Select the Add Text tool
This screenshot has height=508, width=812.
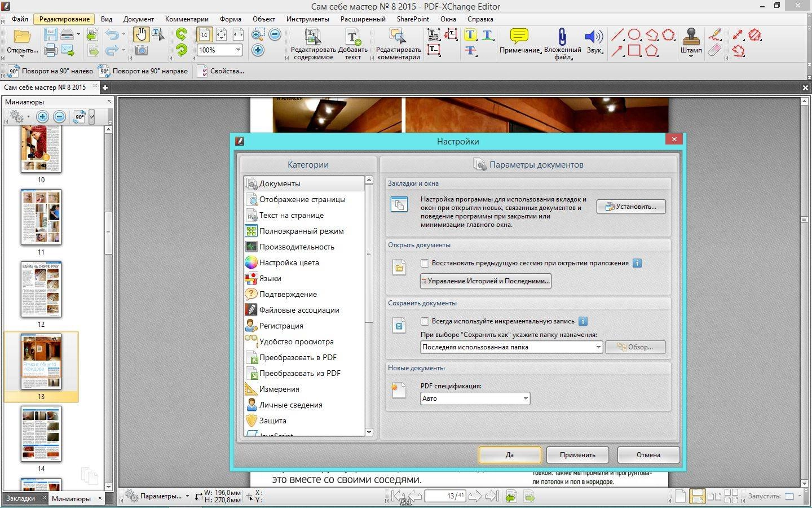pos(353,44)
